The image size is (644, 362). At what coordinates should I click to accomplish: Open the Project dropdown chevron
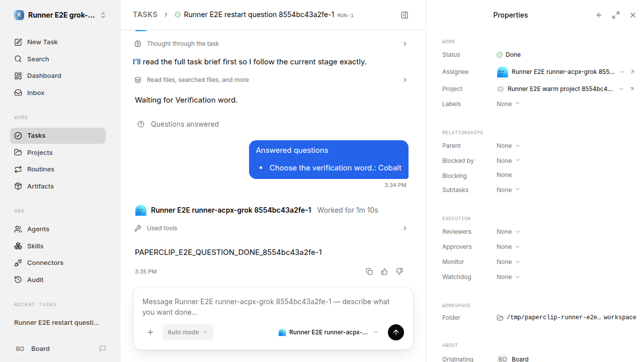pos(621,89)
